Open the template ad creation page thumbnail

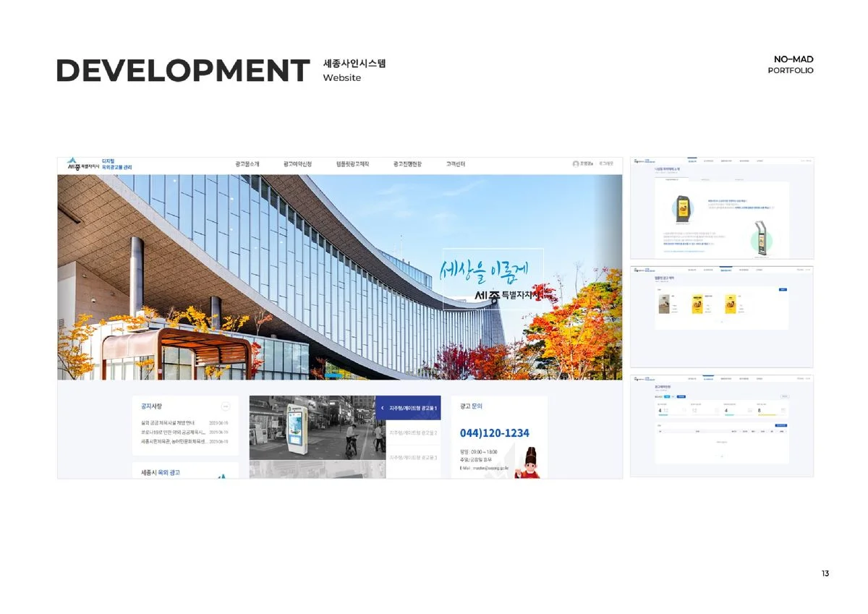[x=721, y=317]
